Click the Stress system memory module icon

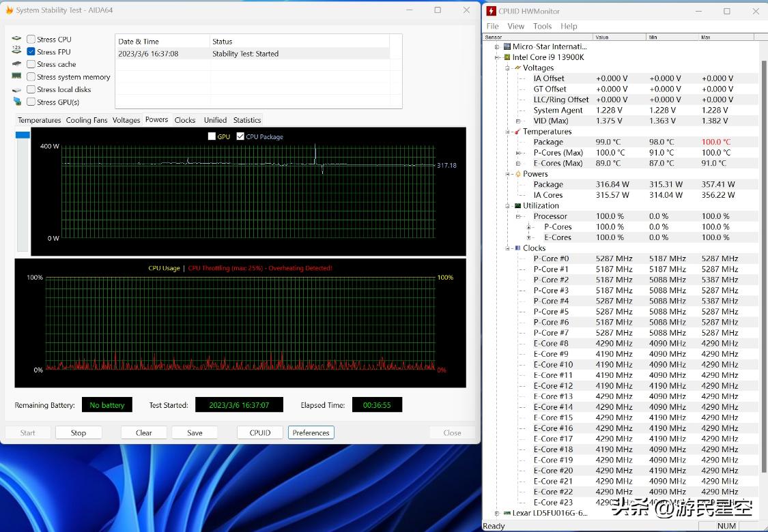[16, 76]
